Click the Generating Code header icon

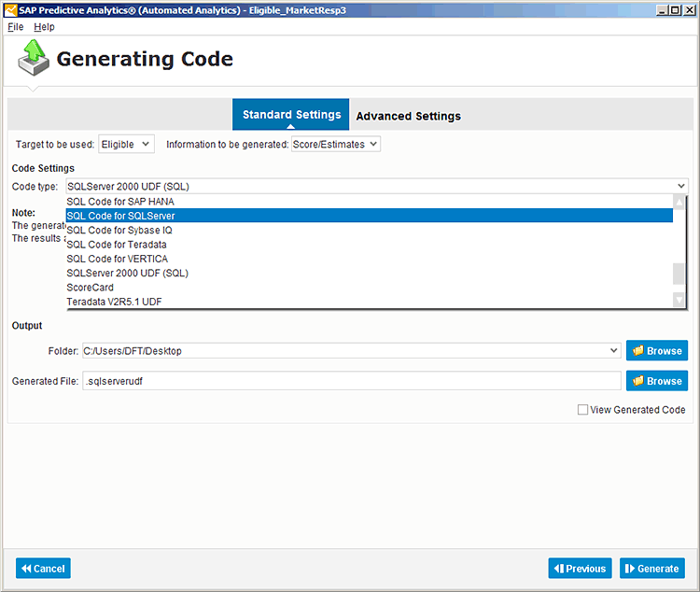point(34,57)
